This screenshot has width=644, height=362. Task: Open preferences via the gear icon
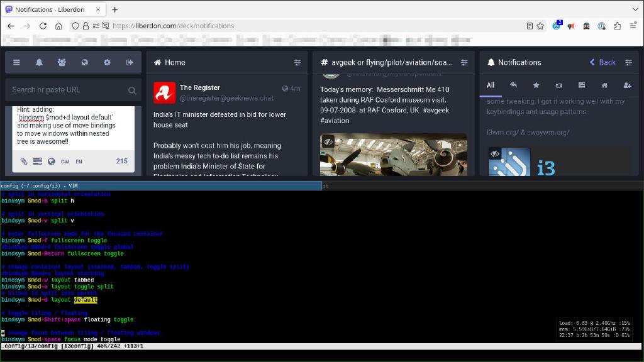[107, 62]
